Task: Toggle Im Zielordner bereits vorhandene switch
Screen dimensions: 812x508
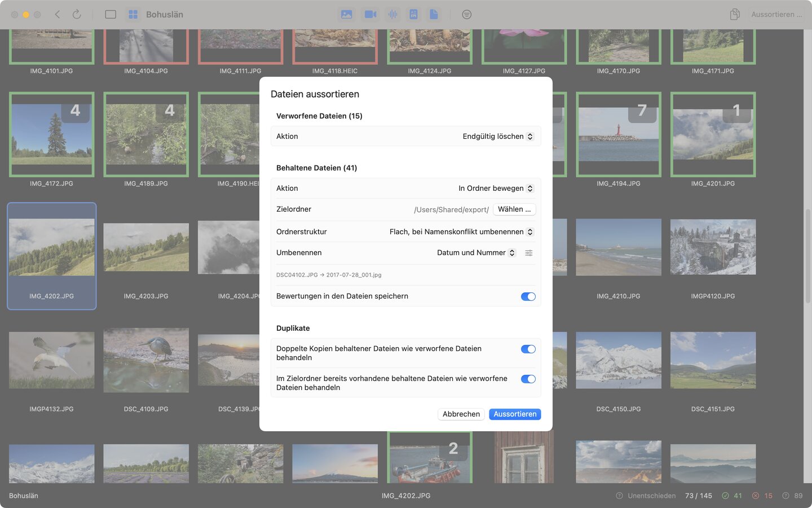Action: tap(528, 379)
